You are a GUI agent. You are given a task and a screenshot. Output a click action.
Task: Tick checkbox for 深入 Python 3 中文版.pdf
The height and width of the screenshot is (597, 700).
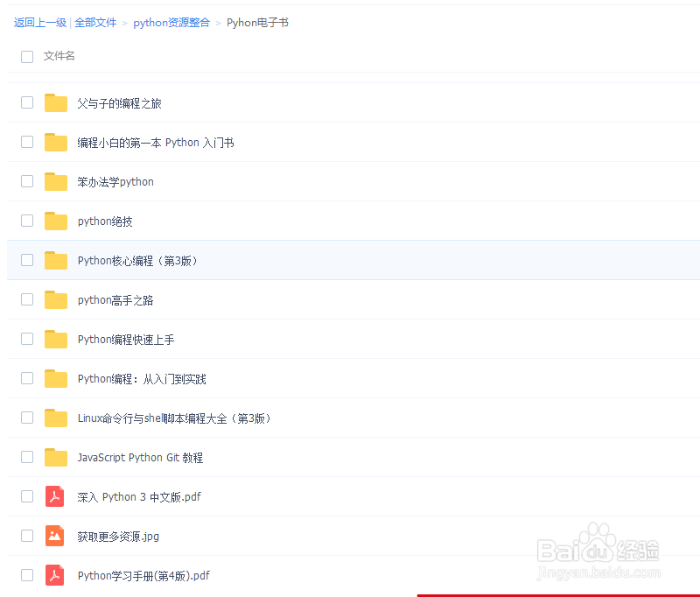click(27, 496)
